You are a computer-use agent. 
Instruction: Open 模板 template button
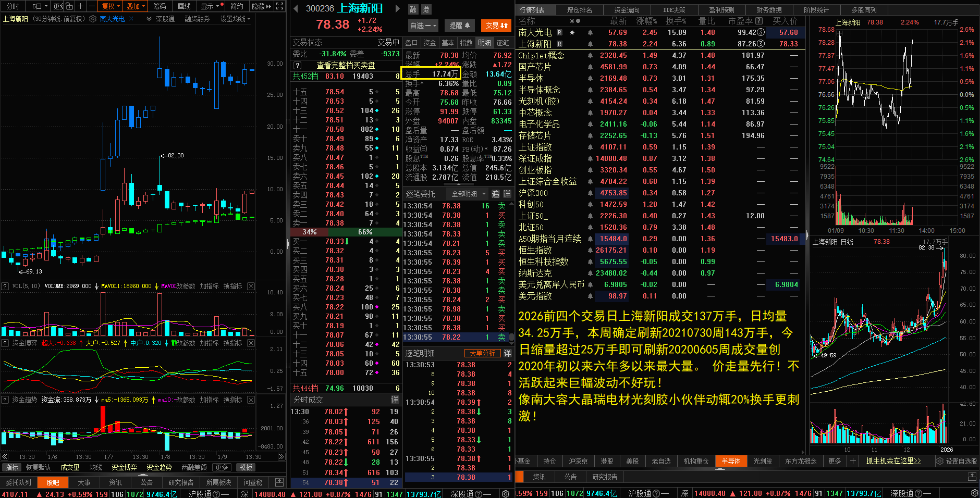[246, 468]
